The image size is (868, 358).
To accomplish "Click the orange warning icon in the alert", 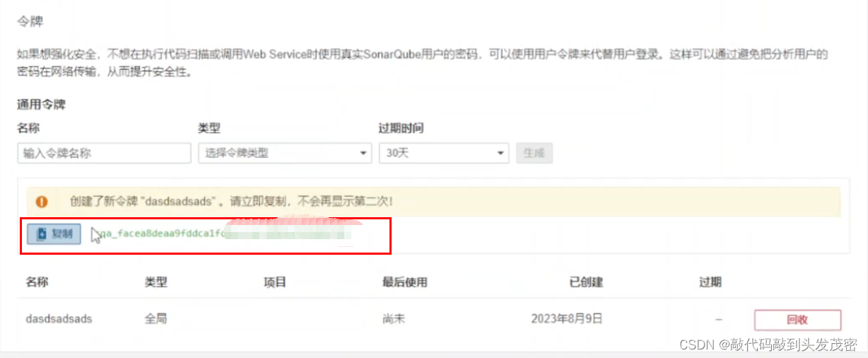I will [42, 202].
